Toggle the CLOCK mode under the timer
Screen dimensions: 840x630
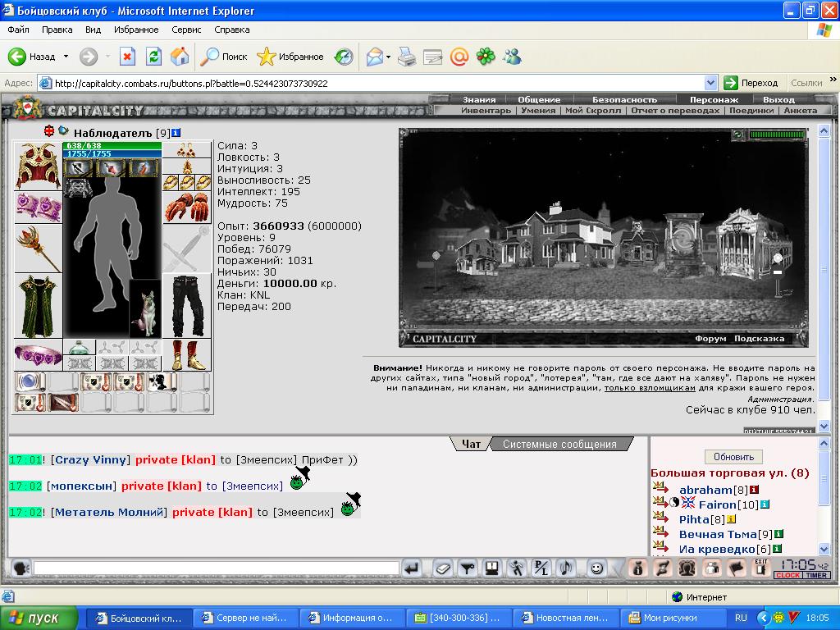pos(787,575)
